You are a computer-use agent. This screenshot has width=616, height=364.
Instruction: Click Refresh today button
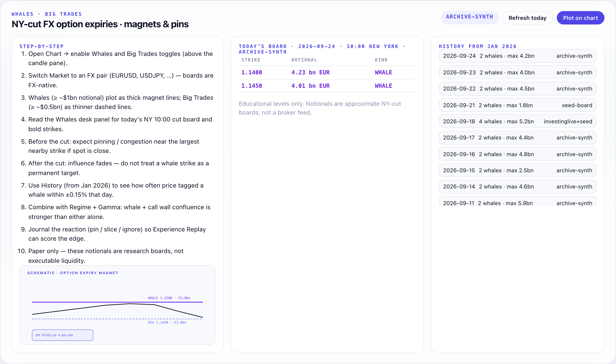point(527,18)
